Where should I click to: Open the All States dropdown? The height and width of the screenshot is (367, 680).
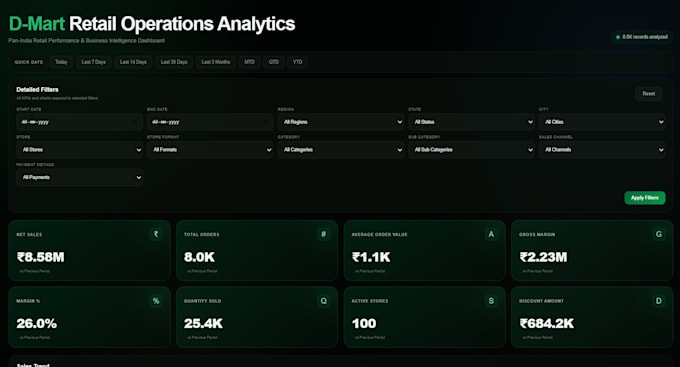[471, 122]
